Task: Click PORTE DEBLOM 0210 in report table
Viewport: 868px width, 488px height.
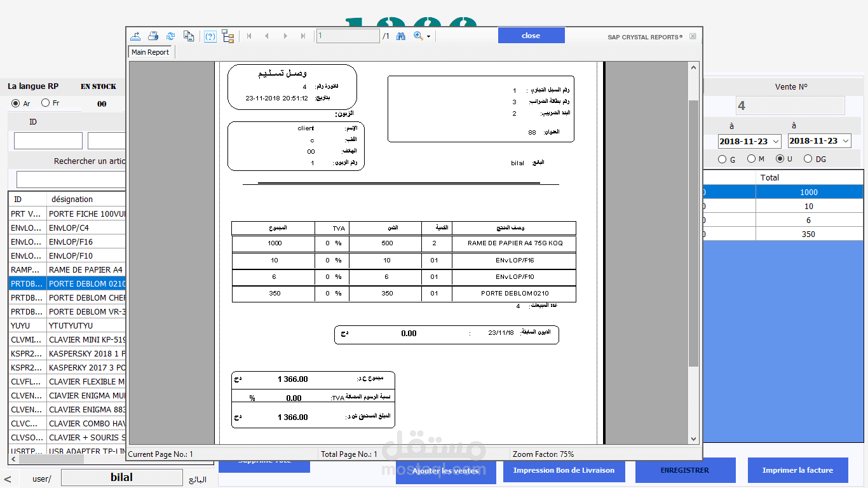Action: click(515, 293)
